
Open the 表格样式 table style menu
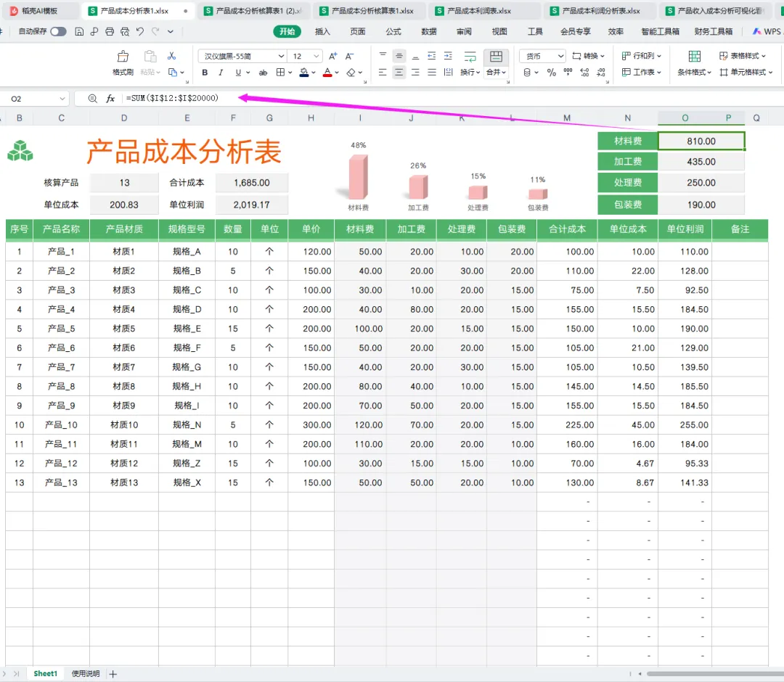tap(743, 56)
